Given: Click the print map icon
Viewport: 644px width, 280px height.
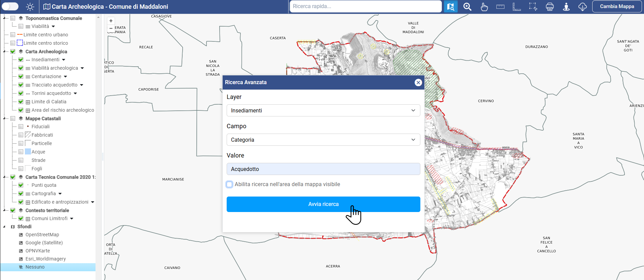Looking at the screenshot, I should [x=550, y=7].
